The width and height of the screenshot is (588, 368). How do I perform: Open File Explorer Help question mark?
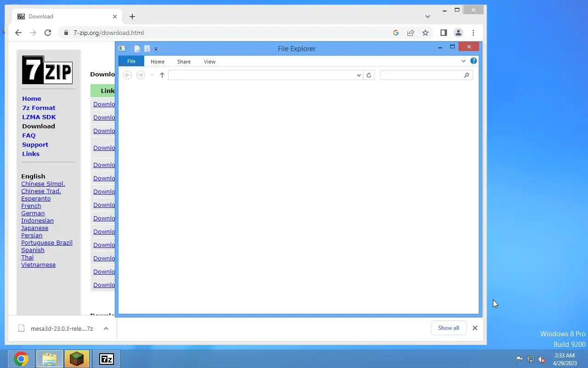coord(474,61)
